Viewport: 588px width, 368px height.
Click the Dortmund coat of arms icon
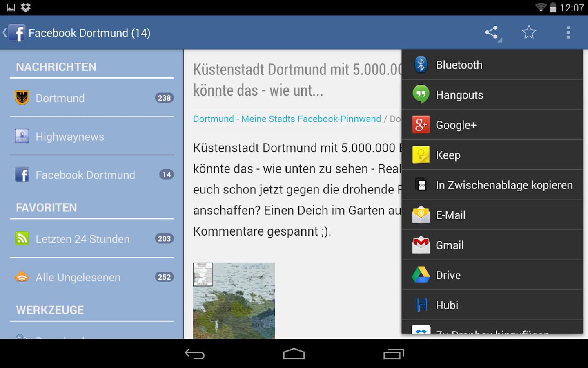tap(22, 98)
